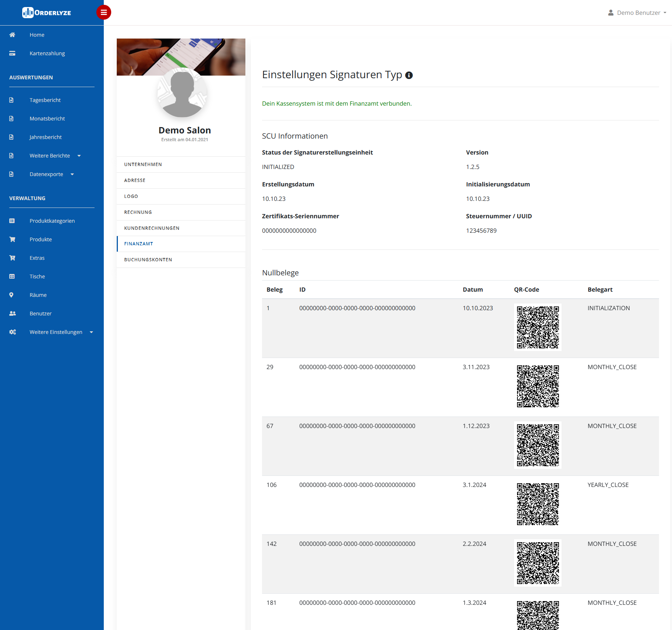Click the QR code for Beleg 29

[538, 386]
